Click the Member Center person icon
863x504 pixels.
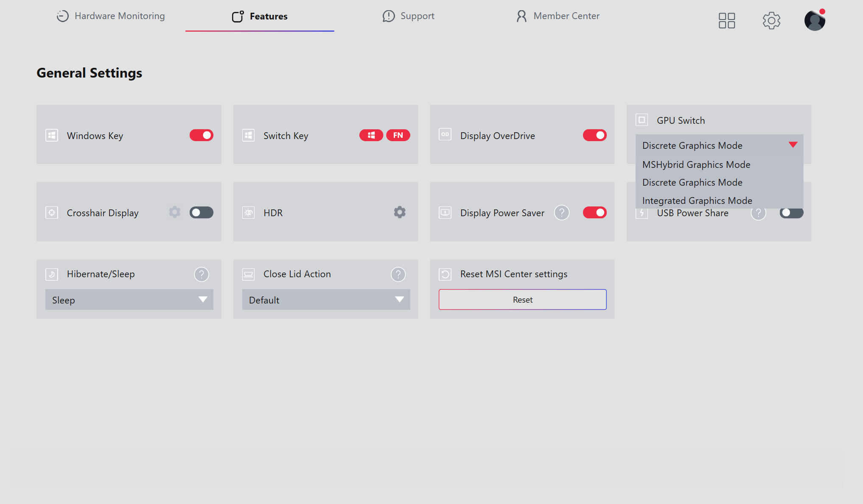[x=521, y=16]
